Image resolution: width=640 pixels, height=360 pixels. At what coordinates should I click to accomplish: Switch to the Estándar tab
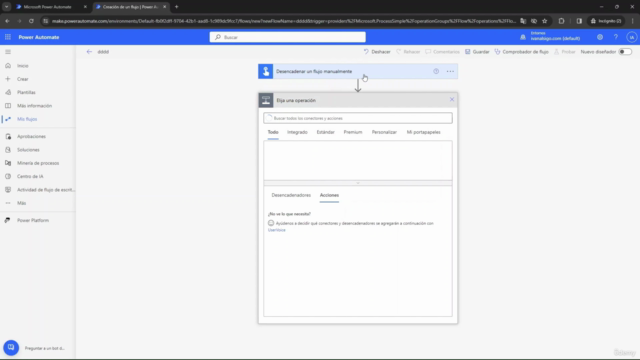(x=325, y=132)
